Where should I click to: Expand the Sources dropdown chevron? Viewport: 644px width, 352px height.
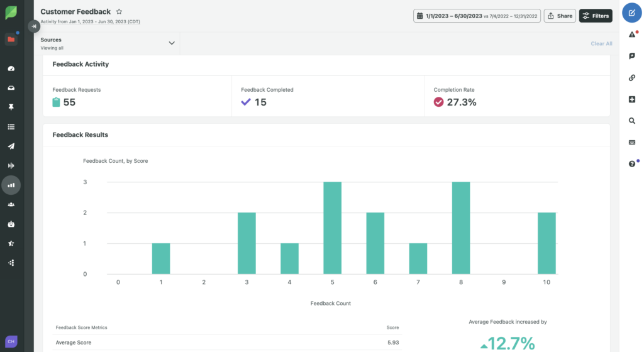pyautogui.click(x=172, y=43)
